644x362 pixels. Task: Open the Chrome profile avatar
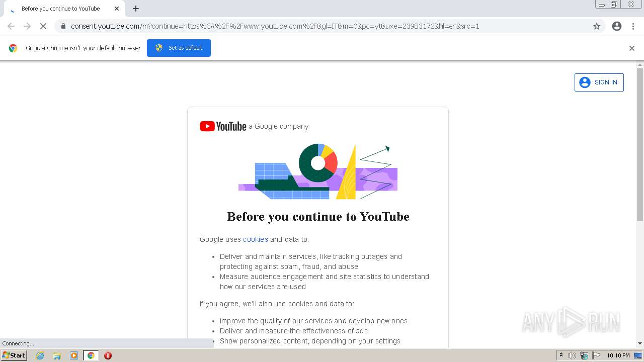[617, 26]
